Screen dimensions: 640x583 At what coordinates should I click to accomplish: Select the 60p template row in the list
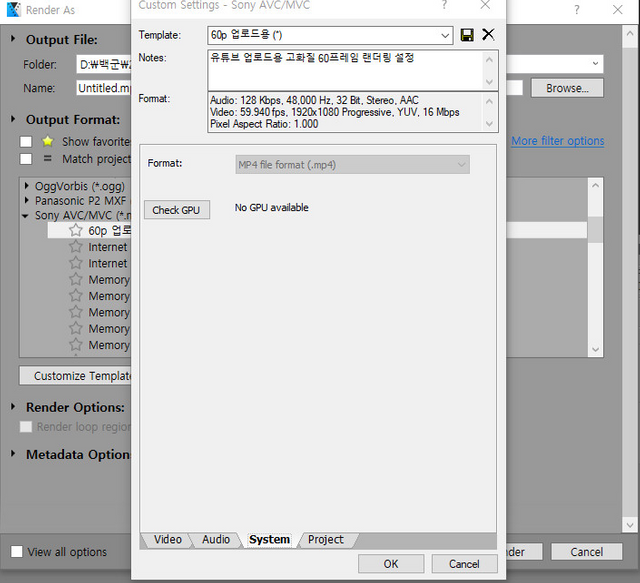89,230
